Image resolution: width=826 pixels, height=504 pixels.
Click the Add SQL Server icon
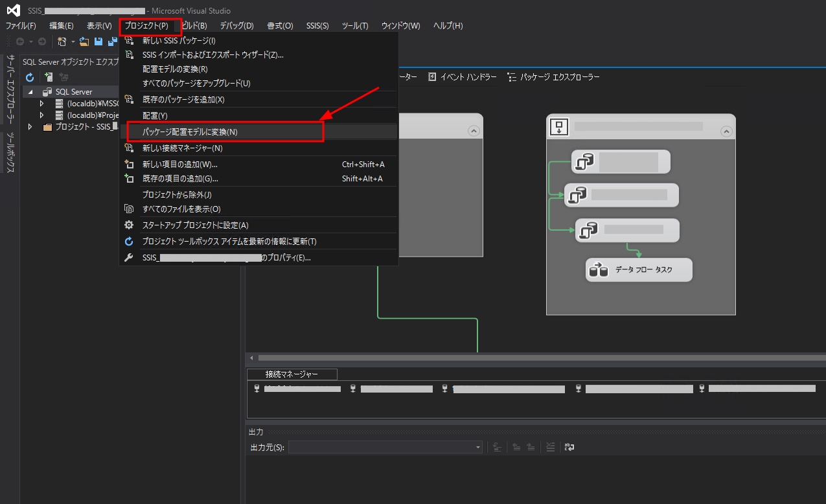tap(49, 77)
